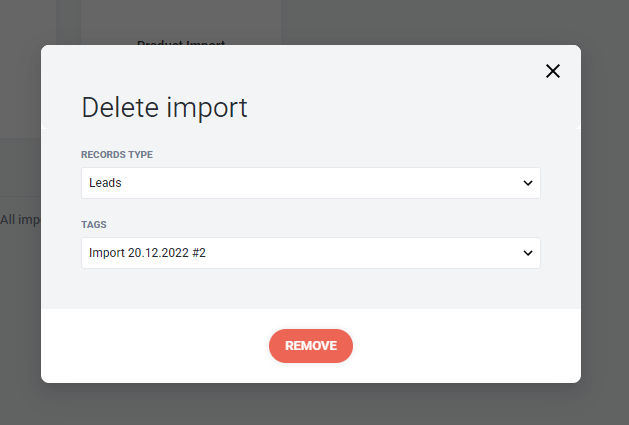This screenshot has width=629, height=425.
Task: Click the chevron arrow beside Leads
Action: click(x=528, y=183)
